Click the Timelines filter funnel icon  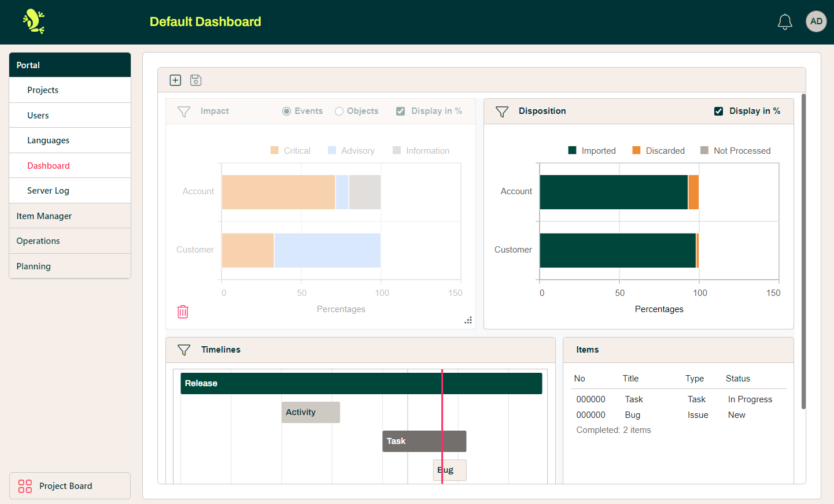(184, 350)
